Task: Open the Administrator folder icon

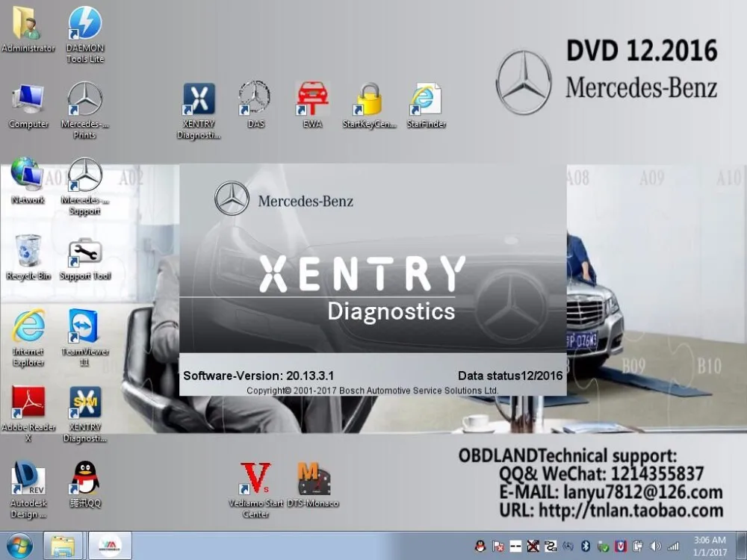Action: 28,30
